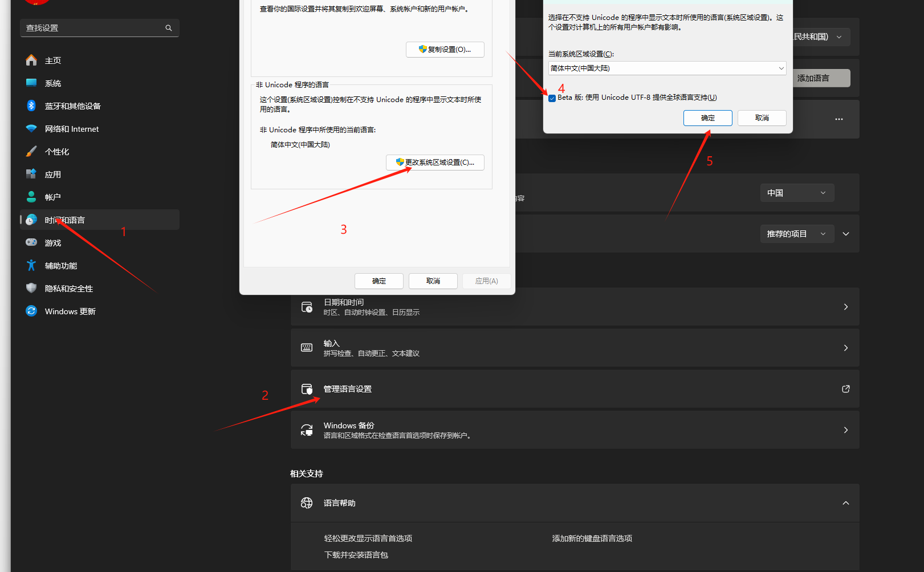Viewport: 924px width, 572px height.
Task: Select 网络和 Internet in sidebar
Action: (x=100, y=129)
